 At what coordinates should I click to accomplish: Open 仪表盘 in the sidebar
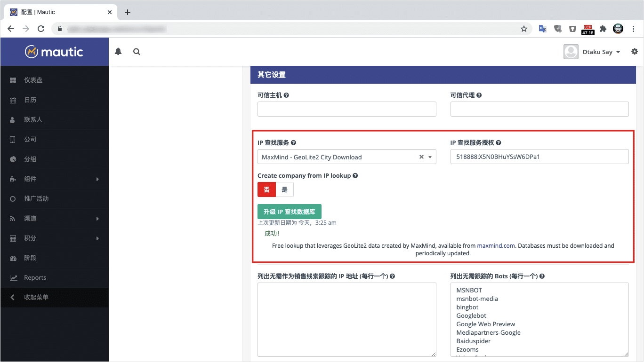click(x=54, y=80)
